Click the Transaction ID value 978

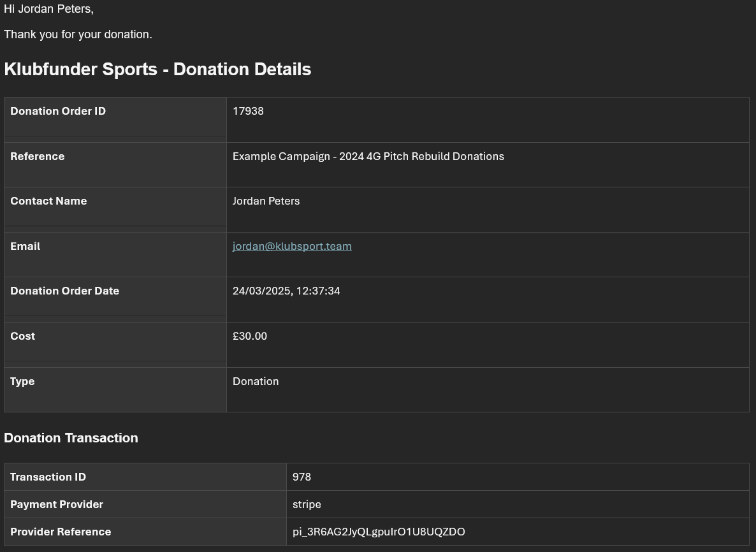coord(302,477)
